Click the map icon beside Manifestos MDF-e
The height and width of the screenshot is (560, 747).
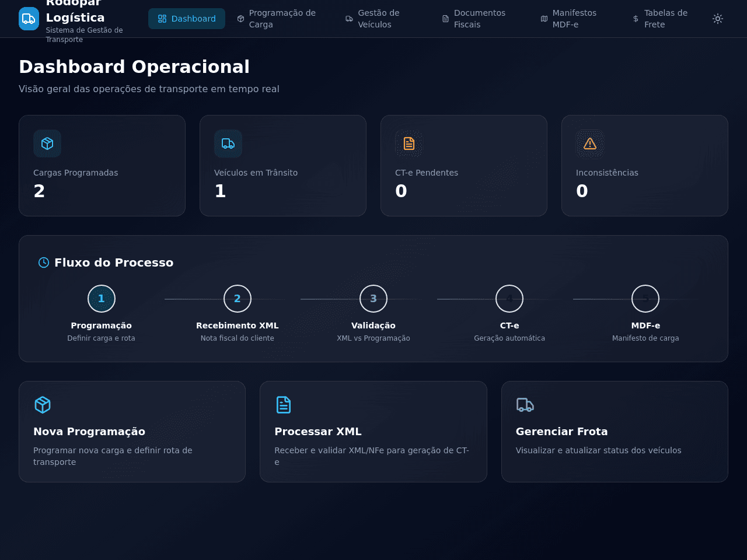544,19
